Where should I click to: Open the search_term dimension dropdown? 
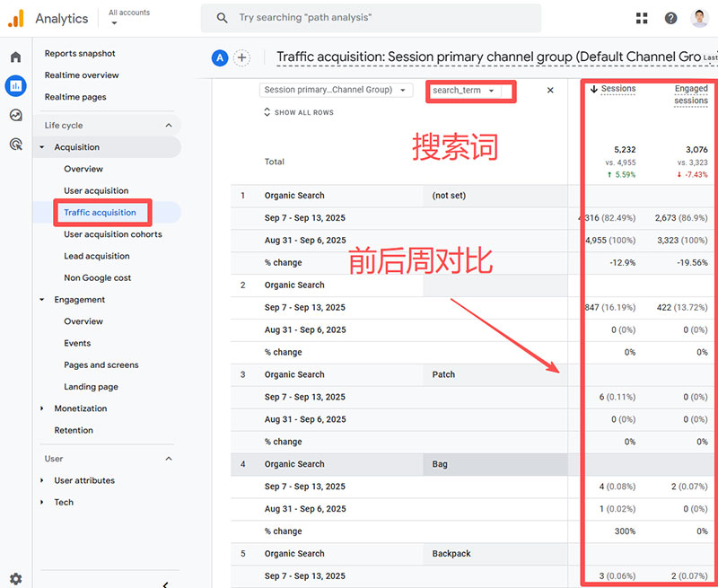464,91
